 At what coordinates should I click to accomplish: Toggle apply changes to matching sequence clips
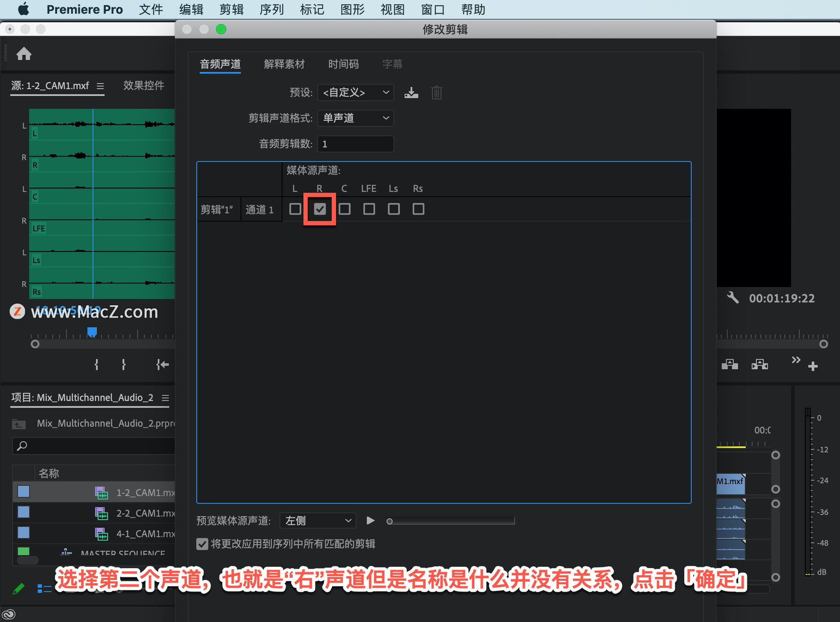[202, 544]
